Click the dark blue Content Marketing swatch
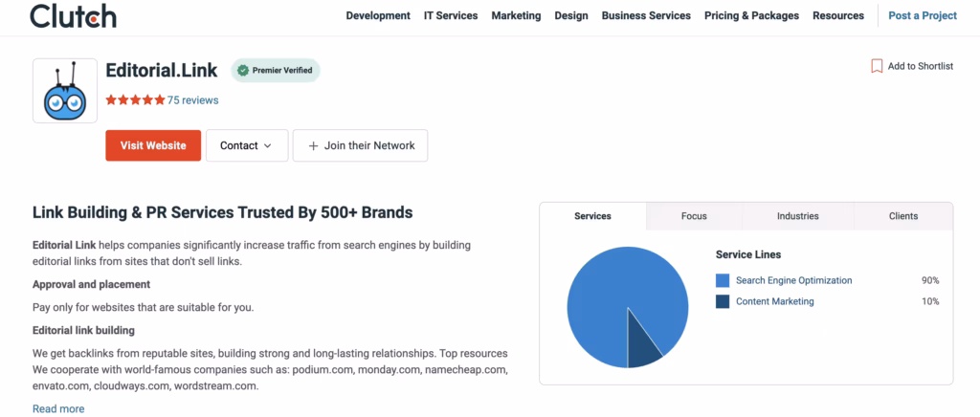The image size is (980, 417). [723, 301]
